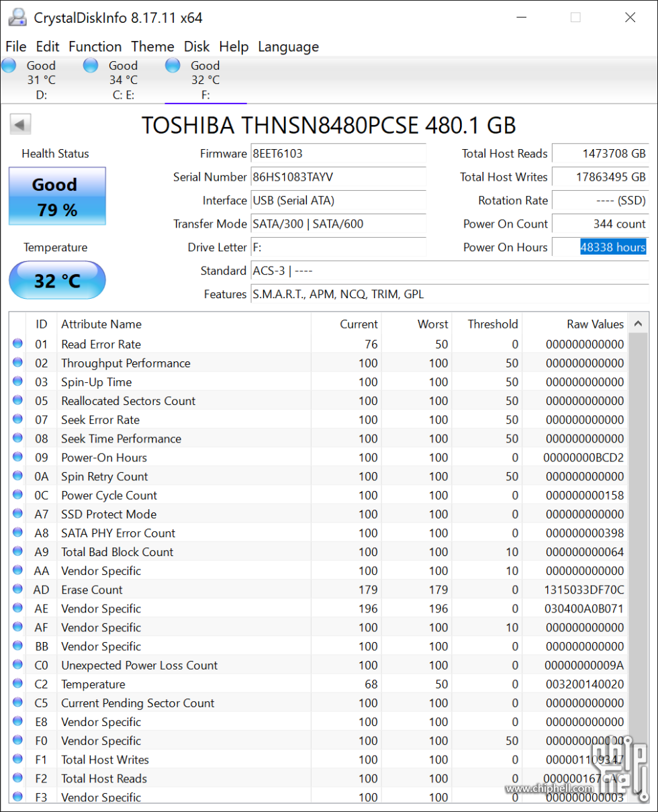The height and width of the screenshot is (812, 658).
Task: Select the status orb beside Power Cycle Count
Action: [17, 495]
